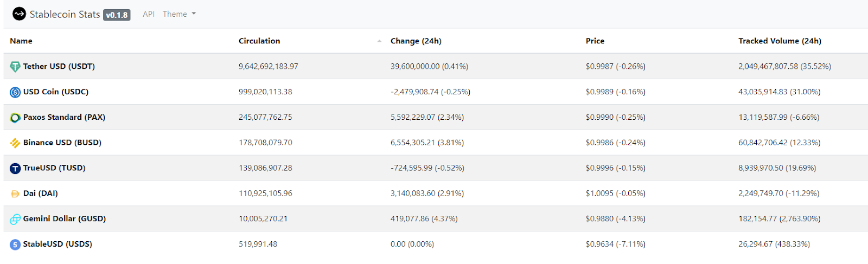868x264 pixels.
Task: Click the USD Coin logo icon
Action: (15, 92)
